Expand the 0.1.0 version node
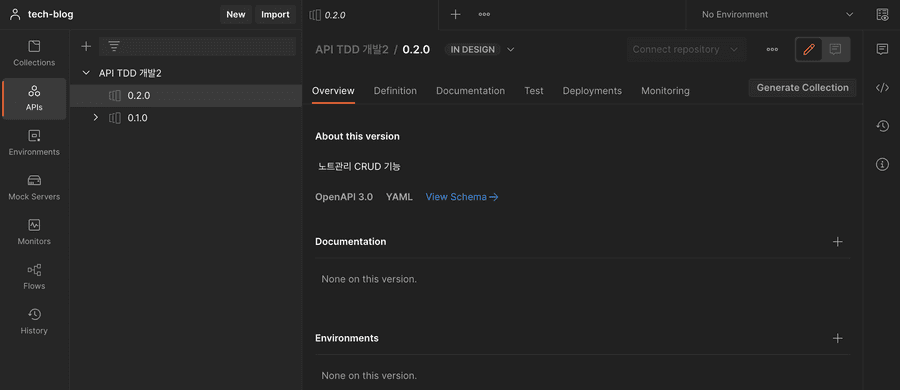Screen dimensions: 900x390 point(96,118)
